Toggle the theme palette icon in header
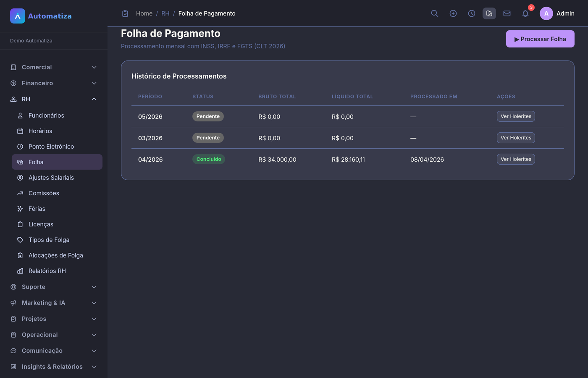This screenshot has height=378, width=588. click(489, 13)
